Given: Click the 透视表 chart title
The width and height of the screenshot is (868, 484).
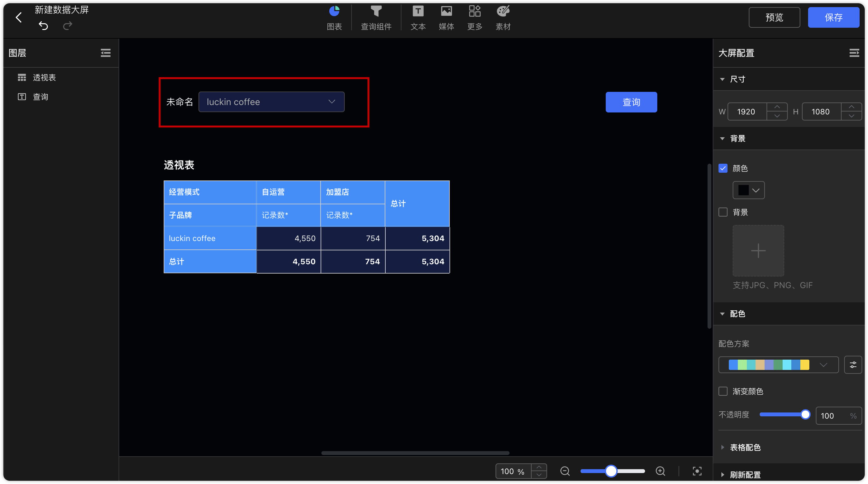Looking at the screenshot, I should pyautogui.click(x=179, y=165).
